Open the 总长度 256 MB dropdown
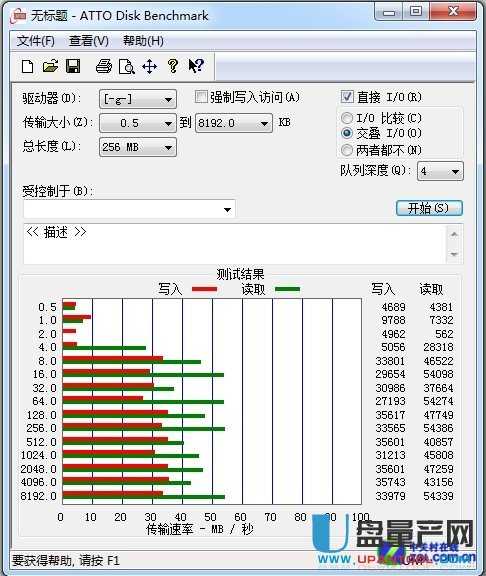The height and width of the screenshot is (576, 486). (x=138, y=147)
